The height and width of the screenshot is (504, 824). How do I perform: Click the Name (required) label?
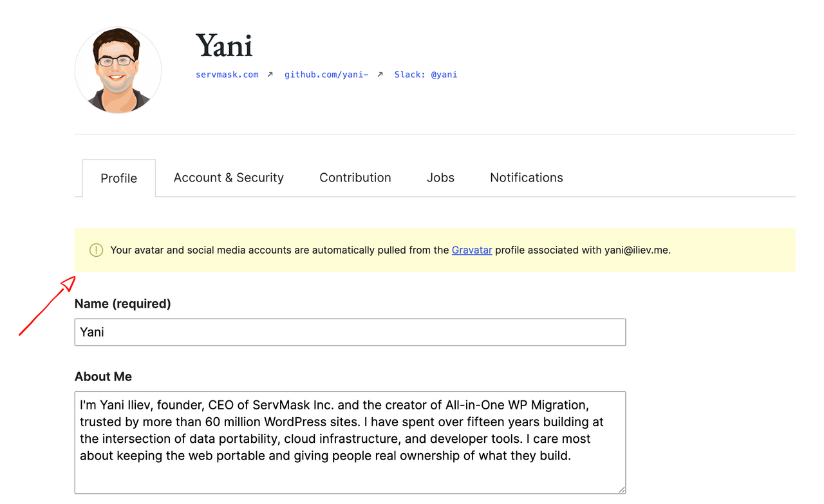123,304
